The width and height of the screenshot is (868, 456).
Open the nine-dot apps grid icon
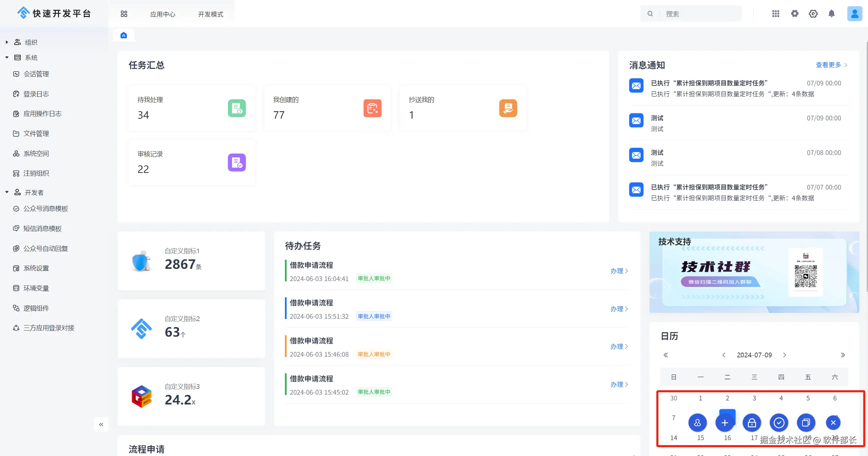776,14
